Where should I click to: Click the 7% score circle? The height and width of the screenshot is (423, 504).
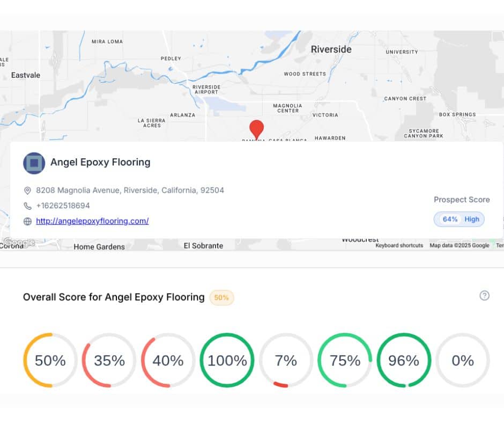pyautogui.click(x=285, y=361)
